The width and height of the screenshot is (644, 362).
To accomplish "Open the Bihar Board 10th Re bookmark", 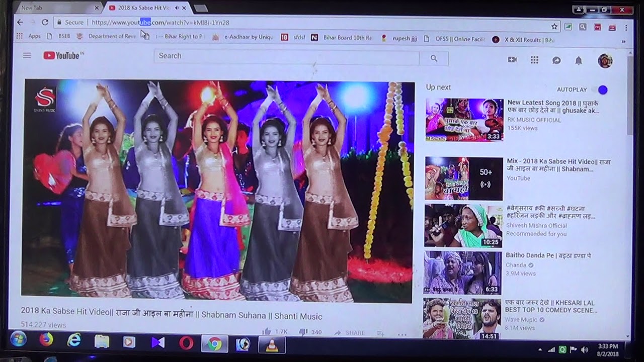I will (342, 38).
